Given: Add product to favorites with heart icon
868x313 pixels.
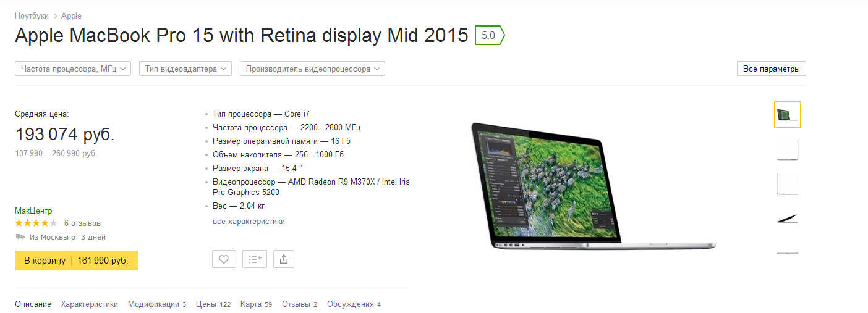Looking at the screenshot, I should [224, 259].
